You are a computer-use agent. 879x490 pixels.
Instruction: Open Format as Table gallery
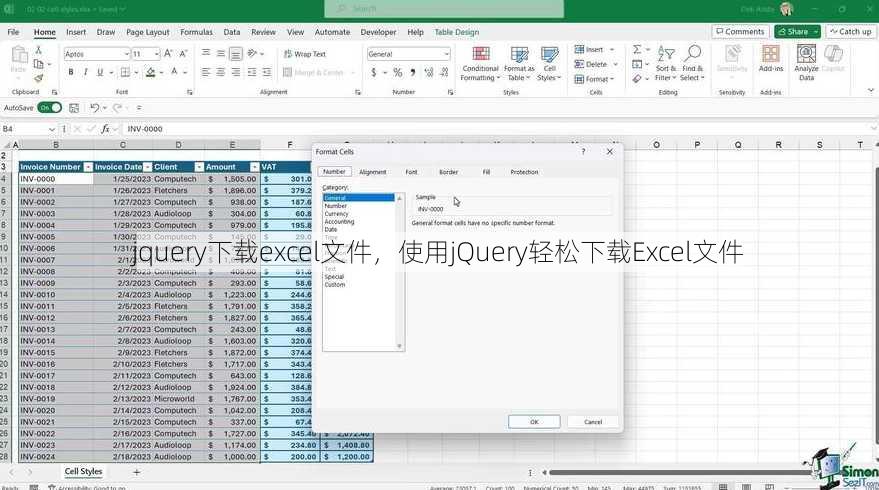point(519,63)
